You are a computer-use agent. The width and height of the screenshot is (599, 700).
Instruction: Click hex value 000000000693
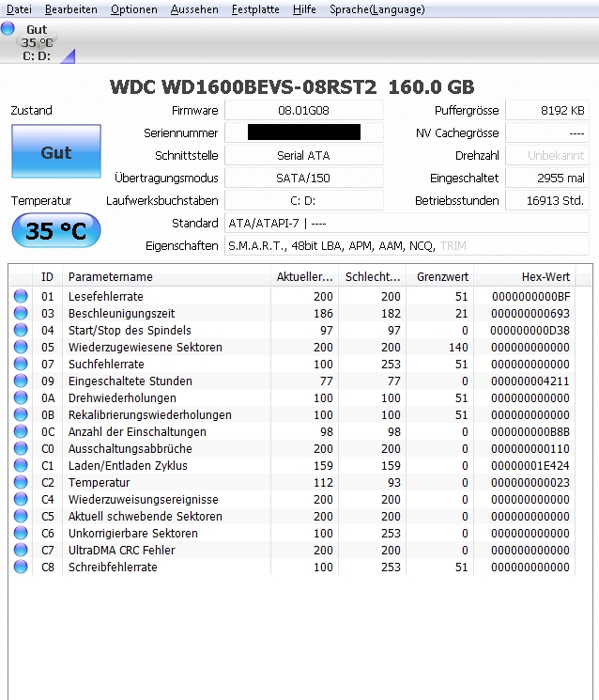(530, 314)
